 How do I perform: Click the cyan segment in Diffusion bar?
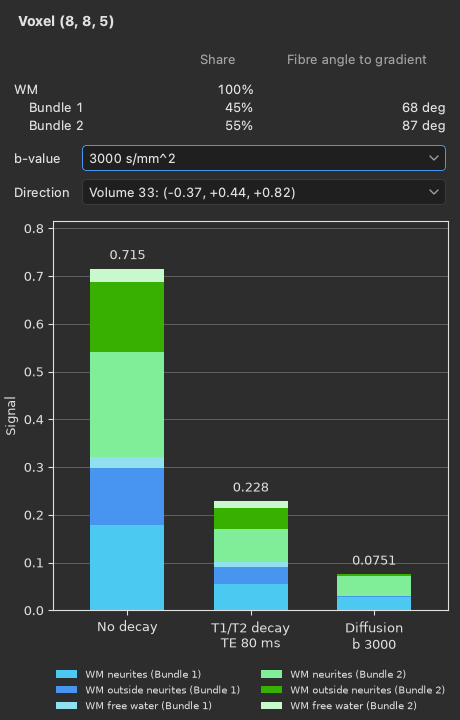pos(374,603)
